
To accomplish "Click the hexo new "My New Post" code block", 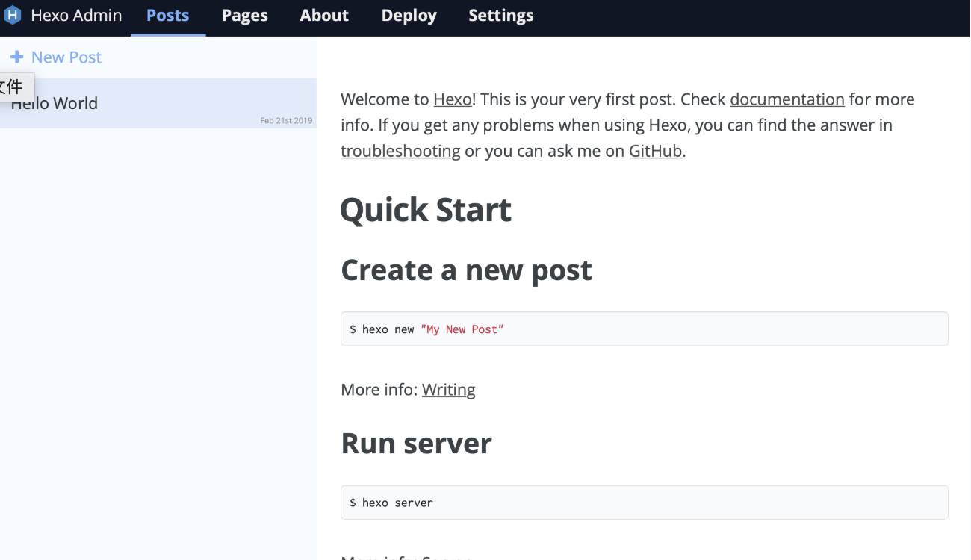I will pos(645,329).
